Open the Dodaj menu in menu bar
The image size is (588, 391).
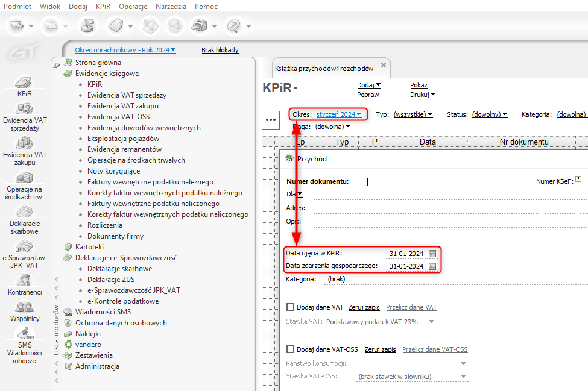78,7
